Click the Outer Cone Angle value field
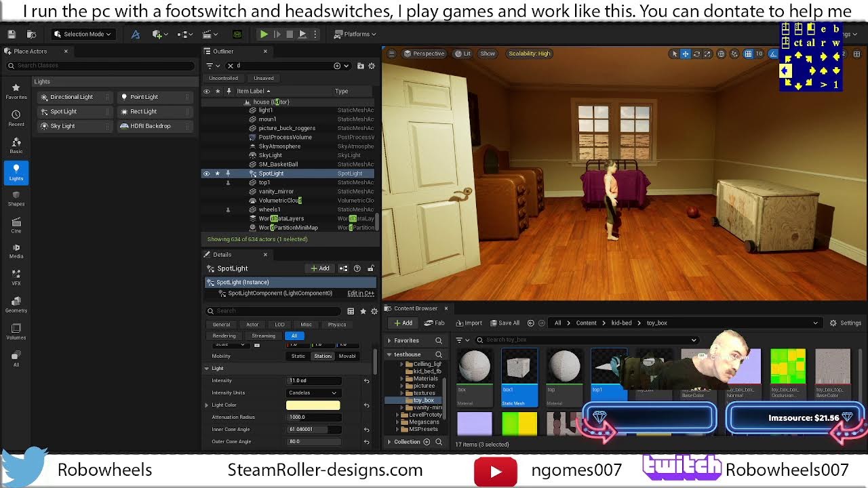Viewport: 868px width, 488px height. [x=313, y=441]
